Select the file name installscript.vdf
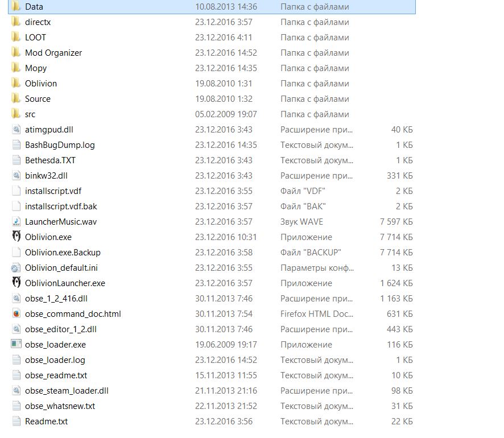 click(53, 191)
